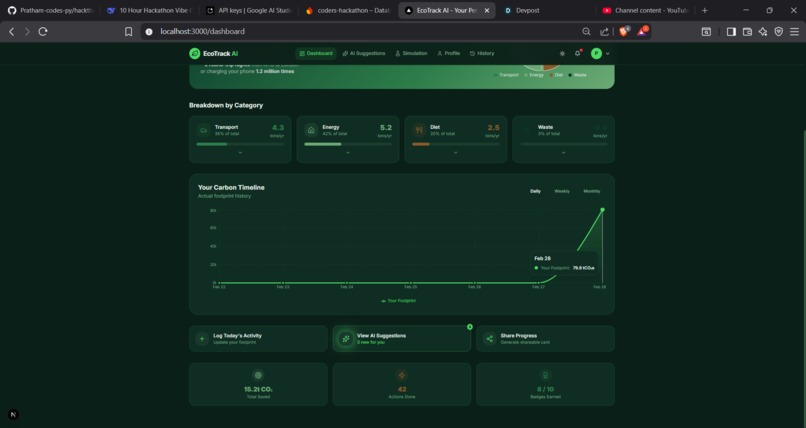The image size is (806, 428).
Task: Click the Diet progress bar
Action: tap(455, 144)
